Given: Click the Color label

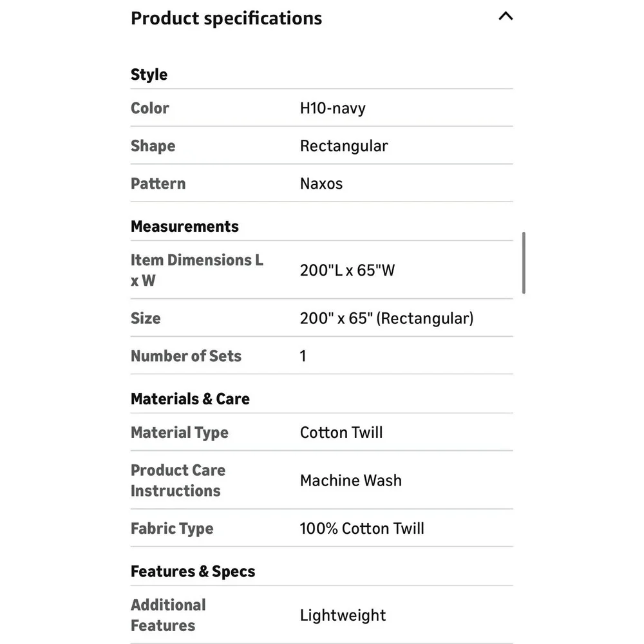Looking at the screenshot, I should tap(150, 108).
